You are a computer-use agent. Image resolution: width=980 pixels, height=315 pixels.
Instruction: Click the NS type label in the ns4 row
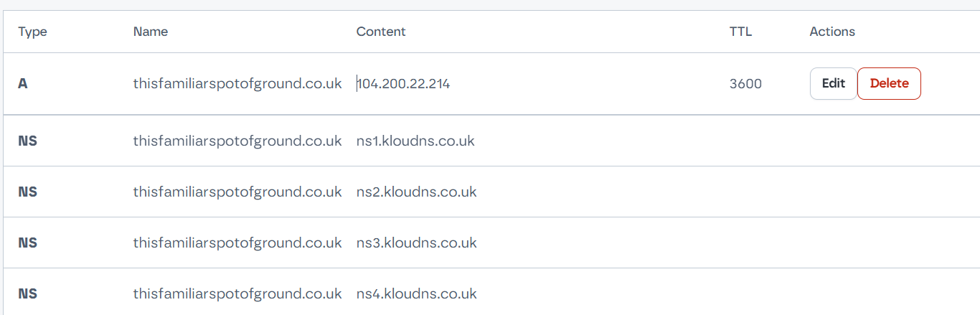(x=27, y=294)
